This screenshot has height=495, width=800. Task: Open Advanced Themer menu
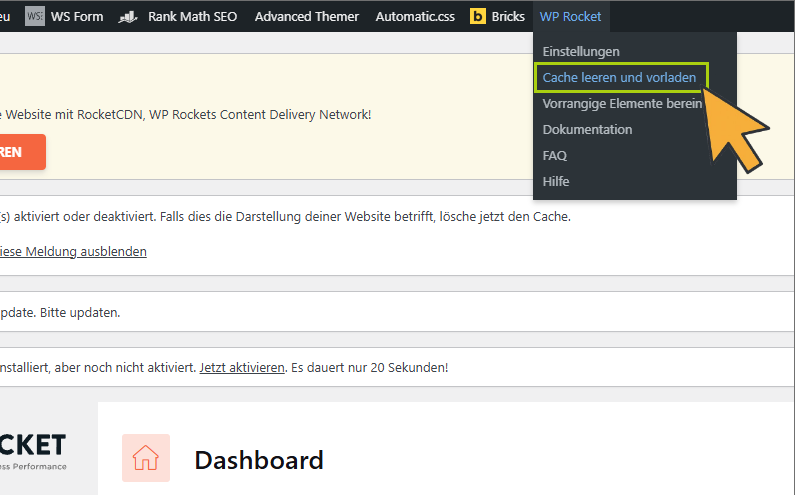[x=307, y=16]
